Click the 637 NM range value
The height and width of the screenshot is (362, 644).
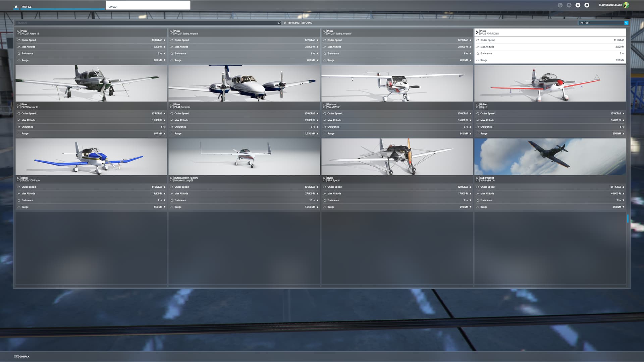coord(620,60)
